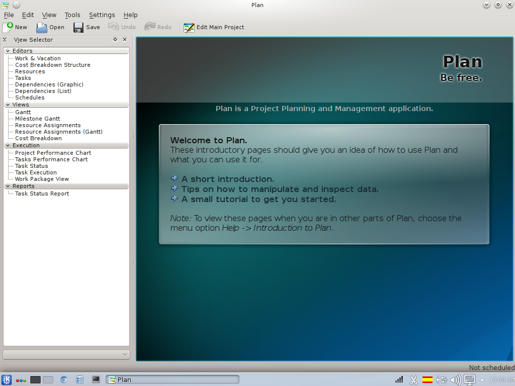Image resolution: width=515 pixels, height=386 pixels.
Task: Select Dependencies (Graphic) editor
Action: coord(49,84)
